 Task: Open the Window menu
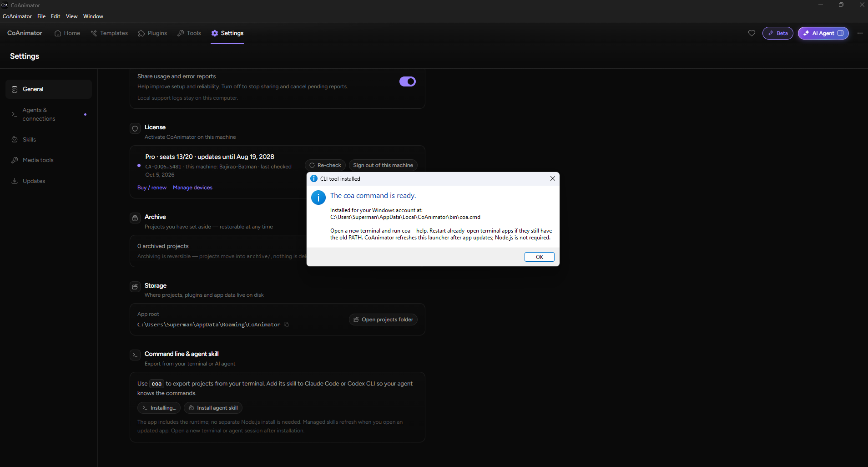[93, 16]
